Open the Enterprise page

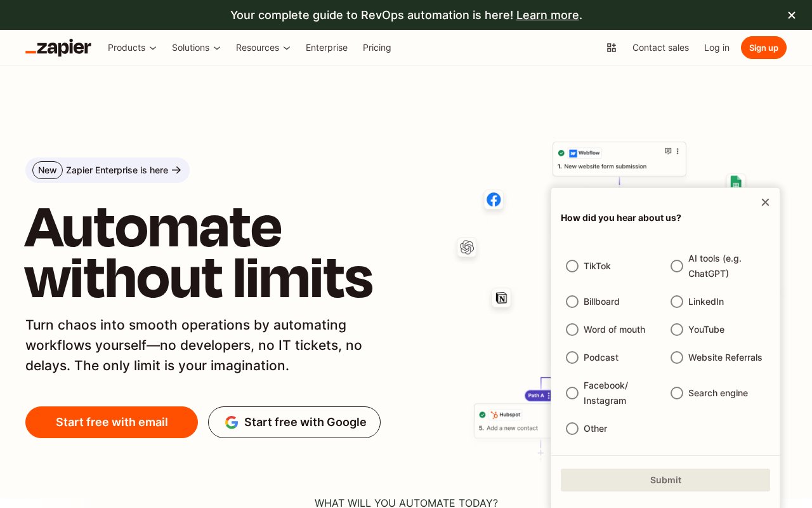tap(327, 48)
